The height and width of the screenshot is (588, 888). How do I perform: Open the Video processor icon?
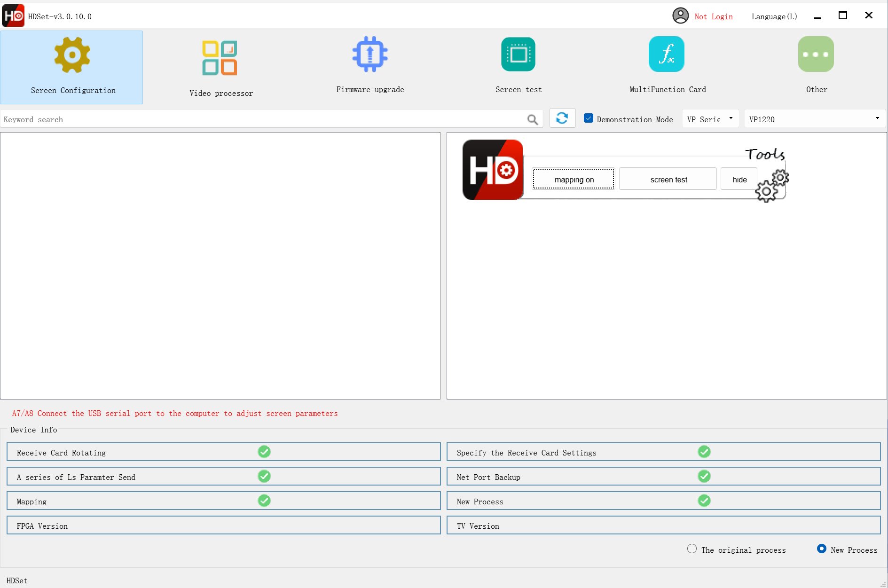coord(220,58)
